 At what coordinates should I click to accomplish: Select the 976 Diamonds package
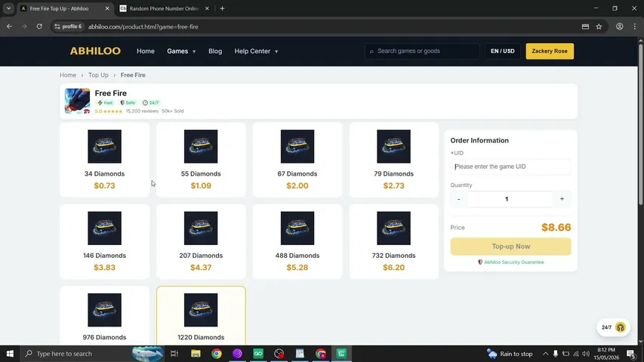pos(104,315)
